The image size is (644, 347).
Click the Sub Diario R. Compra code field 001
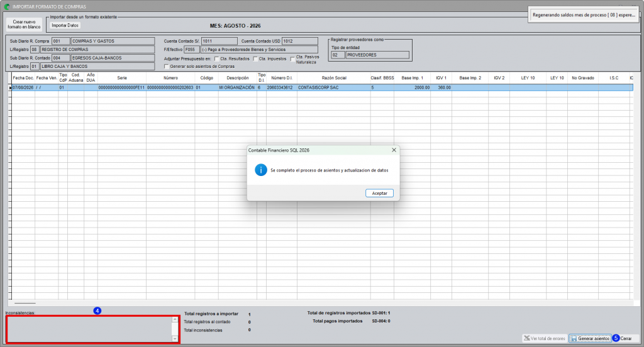(60, 41)
